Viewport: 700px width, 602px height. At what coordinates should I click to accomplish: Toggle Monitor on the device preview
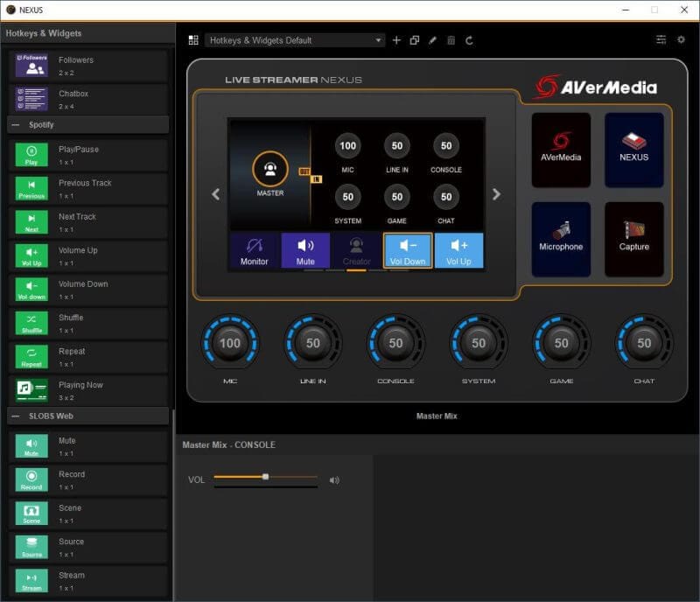tap(255, 251)
